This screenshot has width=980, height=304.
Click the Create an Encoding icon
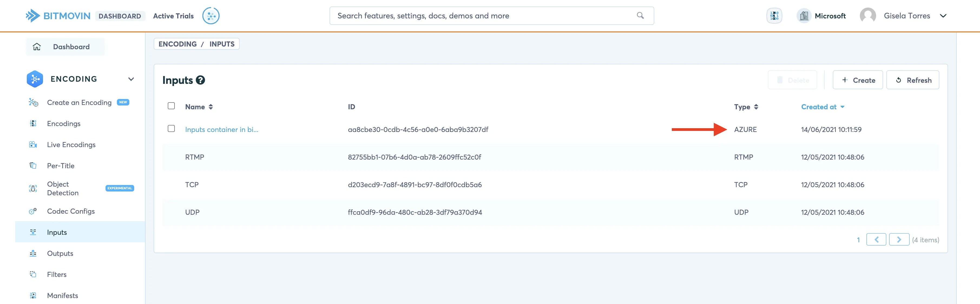click(34, 102)
